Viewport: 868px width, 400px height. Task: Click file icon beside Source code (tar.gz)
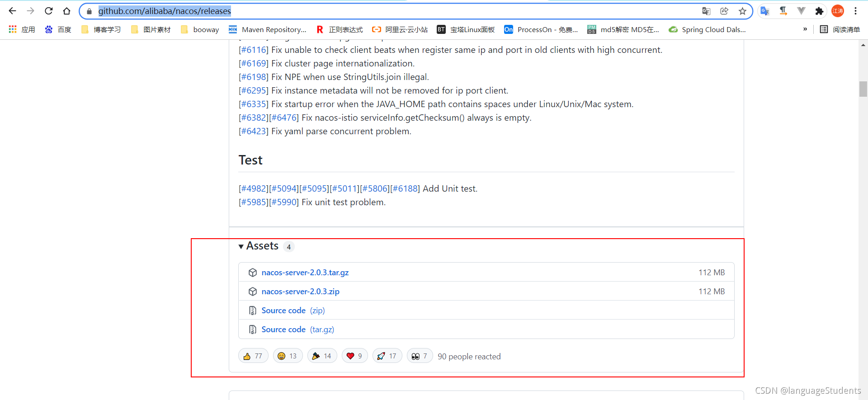pyautogui.click(x=253, y=329)
